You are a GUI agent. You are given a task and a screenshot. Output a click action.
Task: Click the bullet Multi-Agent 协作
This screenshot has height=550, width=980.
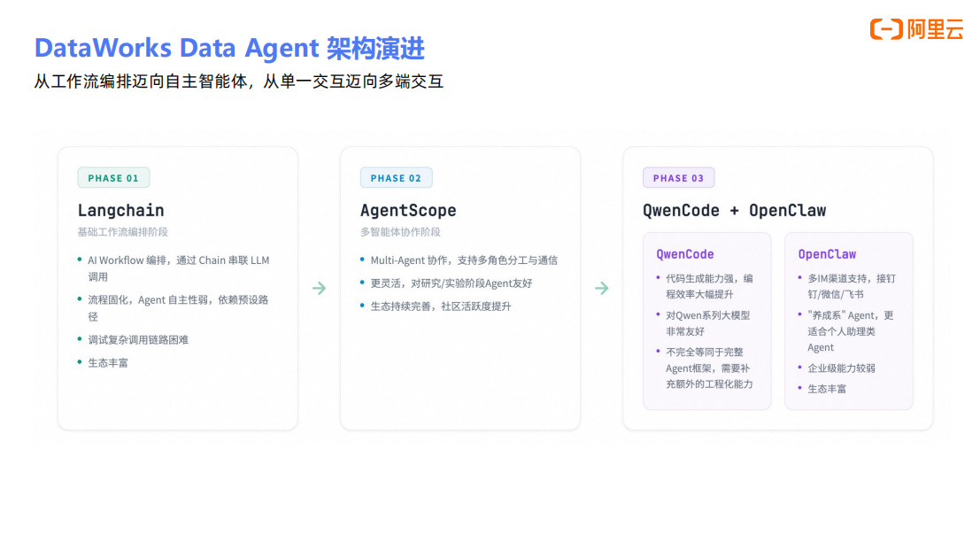(464, 260)
